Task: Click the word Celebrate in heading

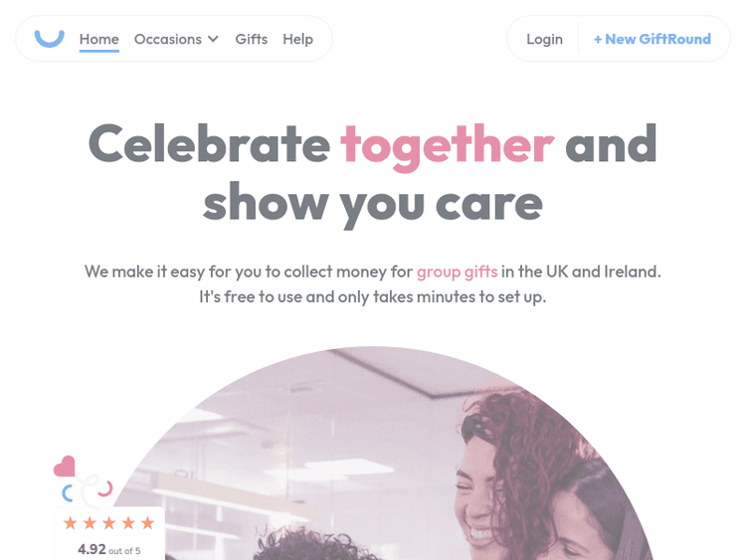Action: click(x=209, y=144)
